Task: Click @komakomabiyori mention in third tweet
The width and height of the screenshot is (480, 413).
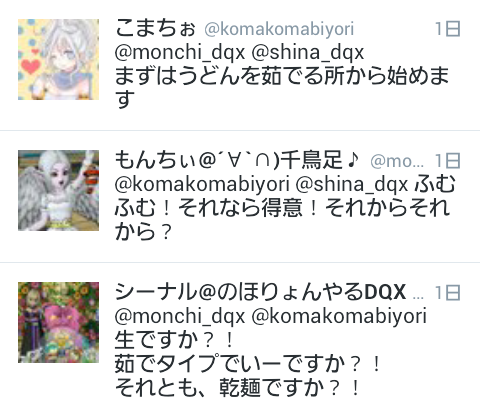Action: click(x=339, y=317)
